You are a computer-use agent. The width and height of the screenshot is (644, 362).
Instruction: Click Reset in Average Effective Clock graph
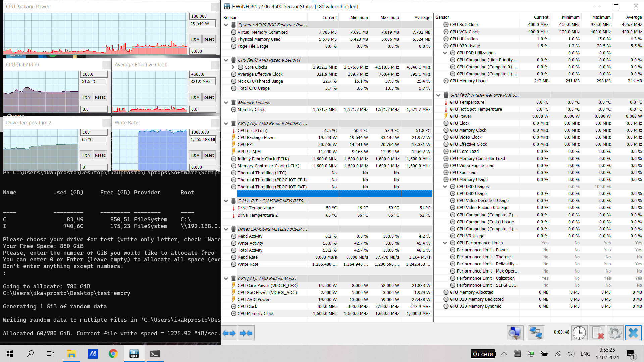pos(209,97)
